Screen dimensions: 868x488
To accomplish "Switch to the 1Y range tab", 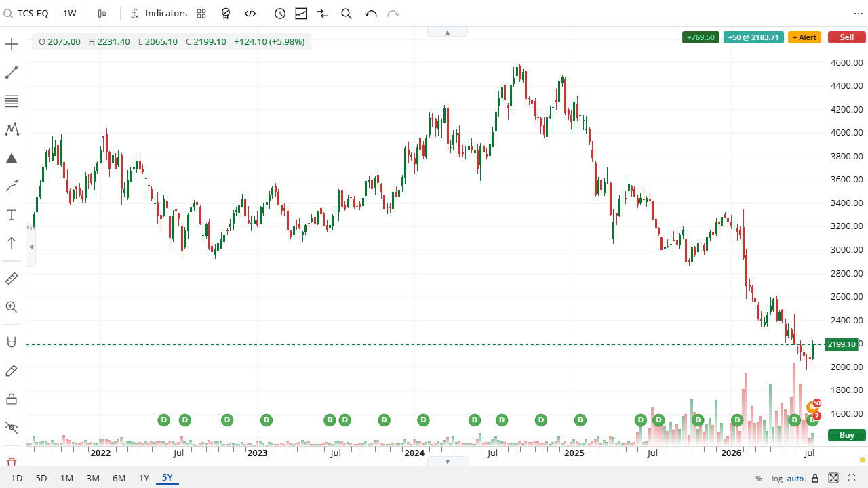I will tap(144, 478).
